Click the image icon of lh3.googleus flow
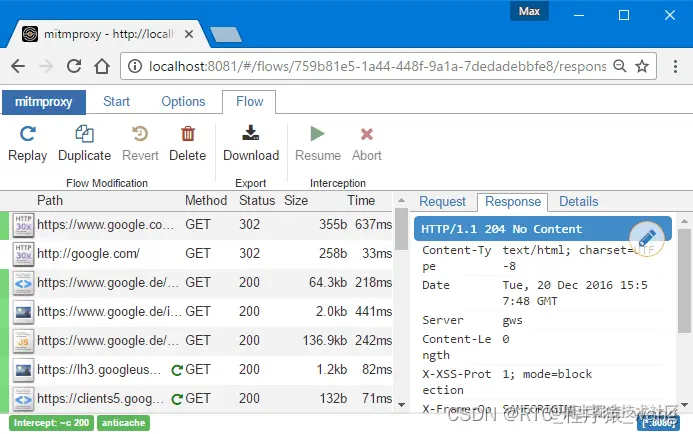This screenshot has width=693, height=434. [x=23, y=370]
